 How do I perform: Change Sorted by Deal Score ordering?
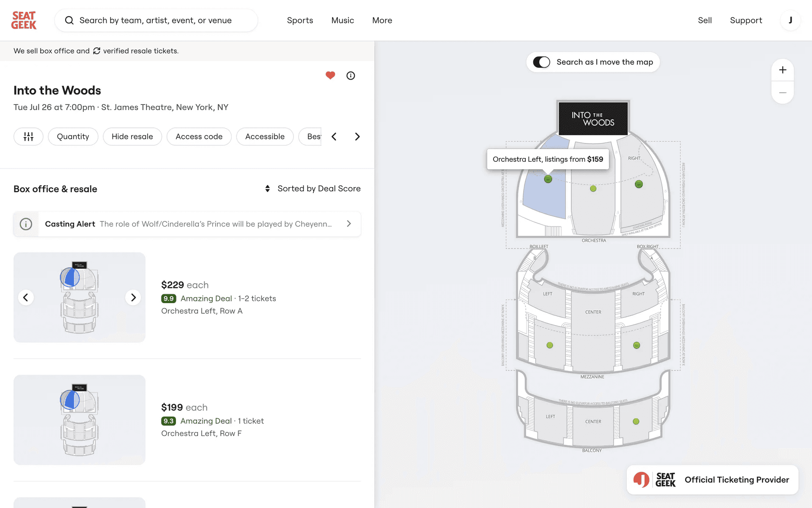pyautogui.click(x=313, y=189)
